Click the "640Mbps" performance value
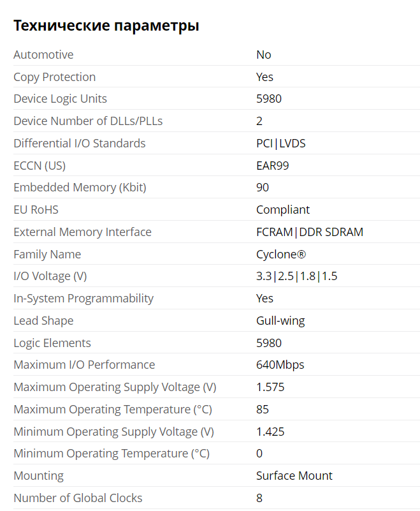Screen dimensions: 420x511 [280, 365]
